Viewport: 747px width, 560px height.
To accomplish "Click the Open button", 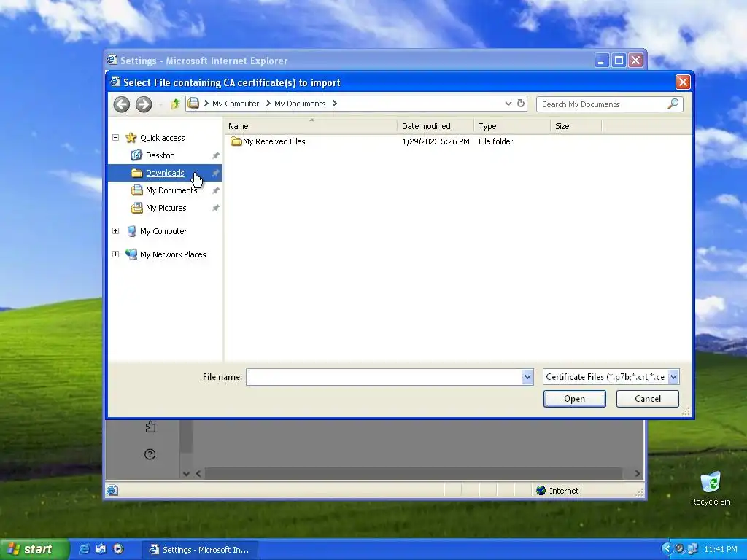I will (575, 399).
